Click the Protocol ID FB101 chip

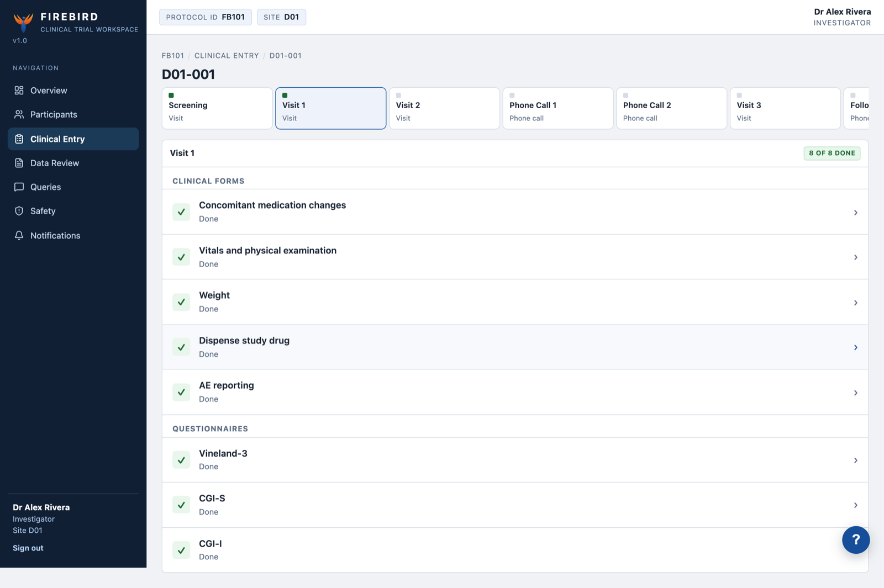[x=206, y=17]
